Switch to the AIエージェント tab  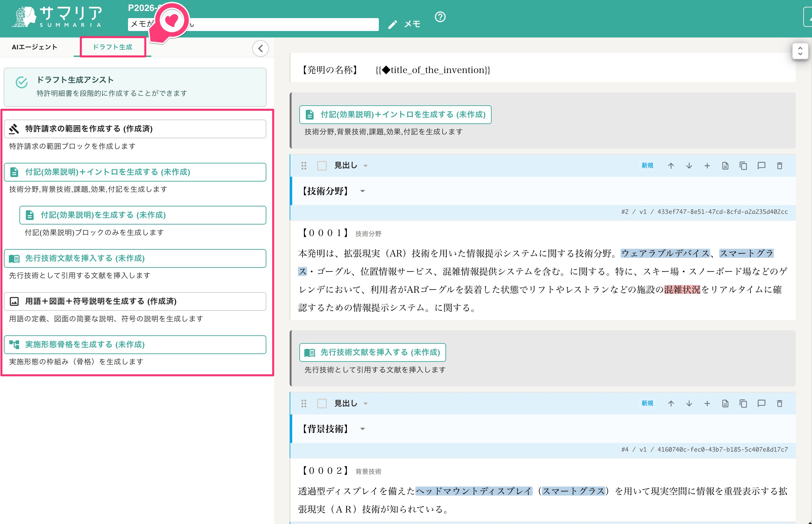click(34, 47)
